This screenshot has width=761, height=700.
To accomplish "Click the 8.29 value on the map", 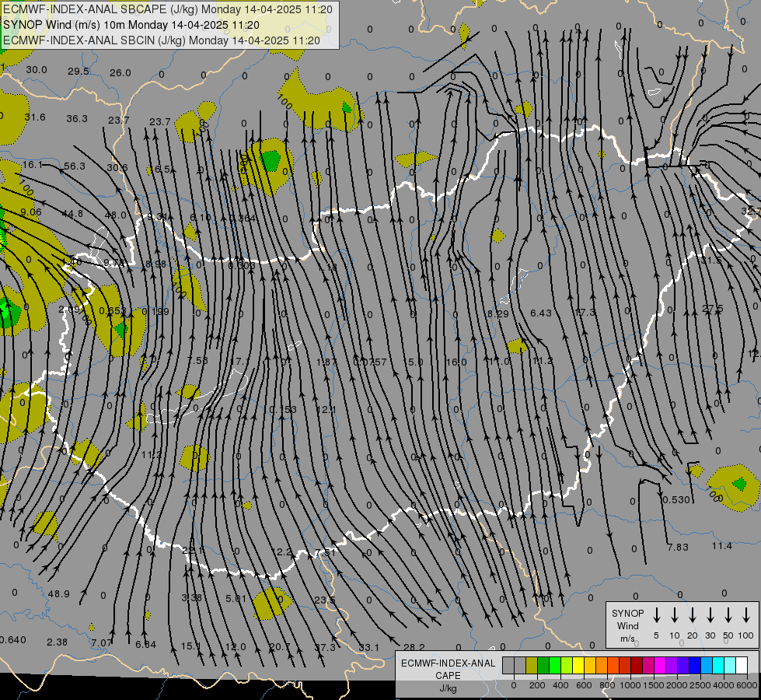I will 498,313.
